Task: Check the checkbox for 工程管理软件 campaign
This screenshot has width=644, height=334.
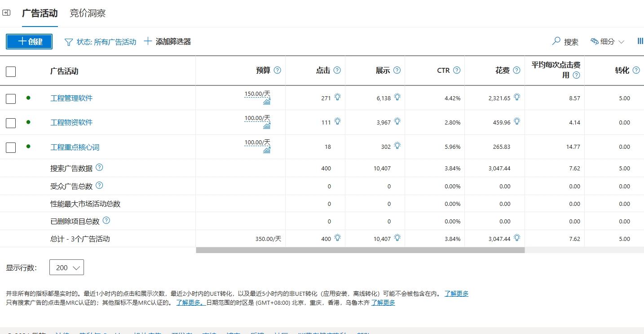Action: coord(11,98)
